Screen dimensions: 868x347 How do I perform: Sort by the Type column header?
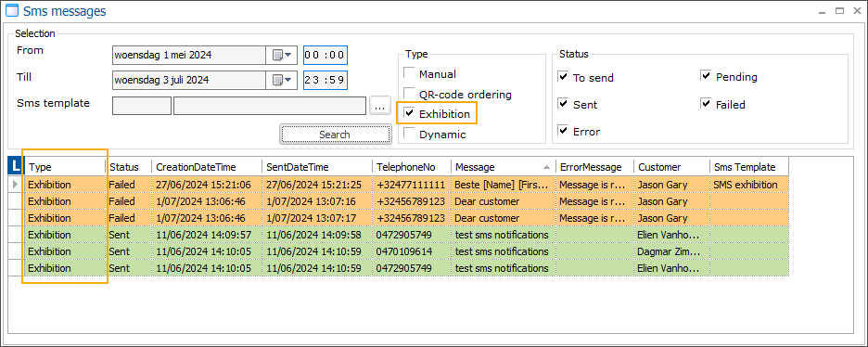pos(65,167)
